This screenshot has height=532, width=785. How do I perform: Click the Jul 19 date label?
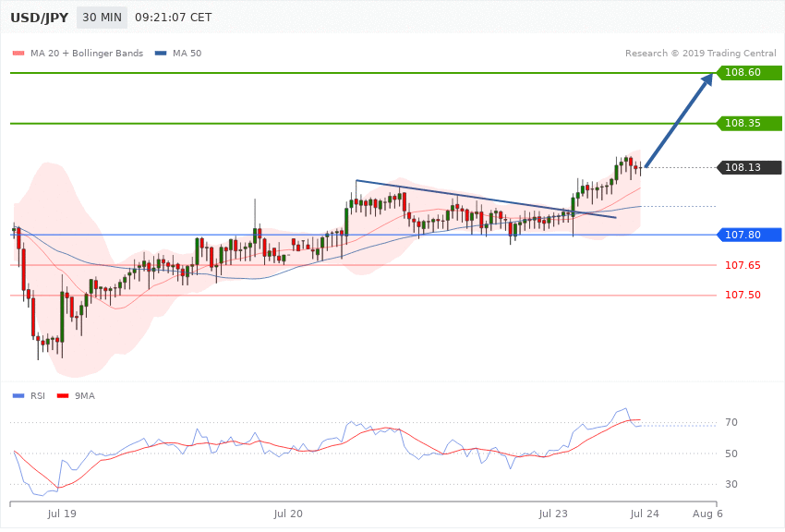[x=62, y=514]
